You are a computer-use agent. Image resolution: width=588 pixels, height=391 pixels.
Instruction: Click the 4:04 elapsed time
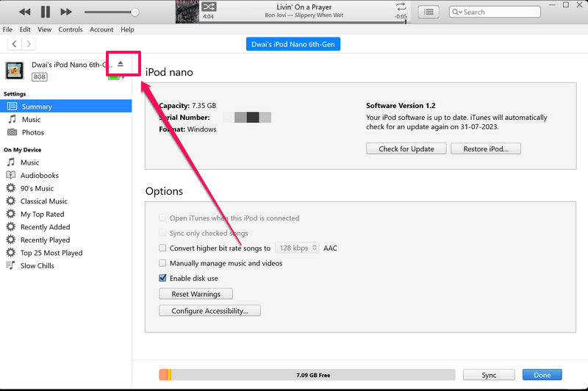(x=208, y=16)
